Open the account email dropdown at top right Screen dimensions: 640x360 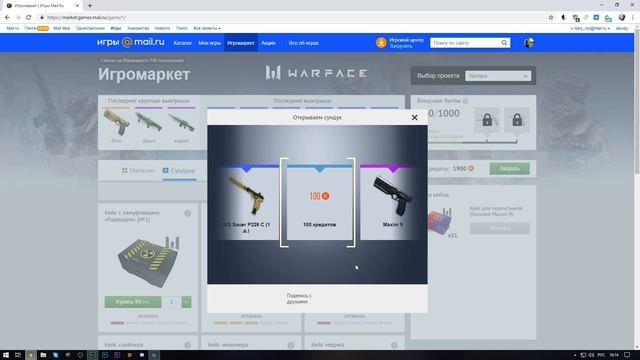pyautogui.click(x=591, y=28)
